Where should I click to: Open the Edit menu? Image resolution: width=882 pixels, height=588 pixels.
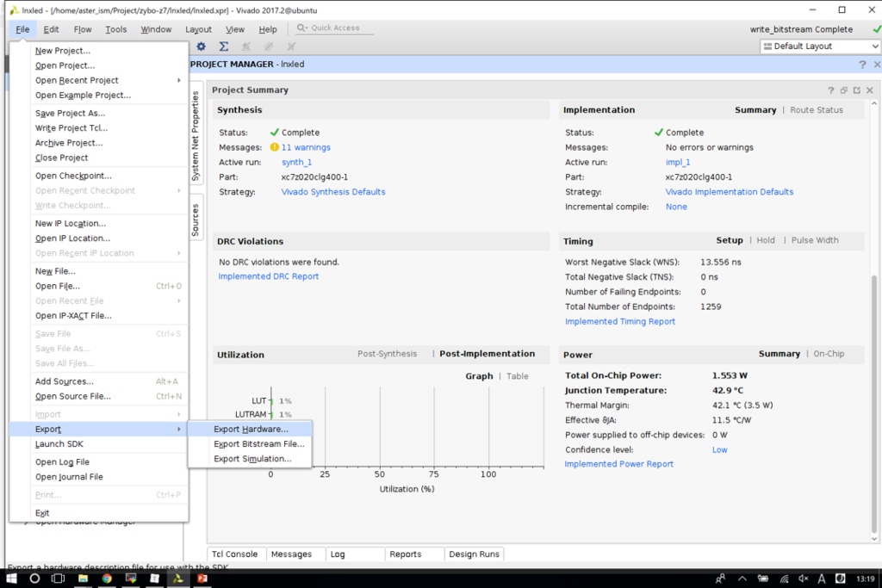point(51,29)
